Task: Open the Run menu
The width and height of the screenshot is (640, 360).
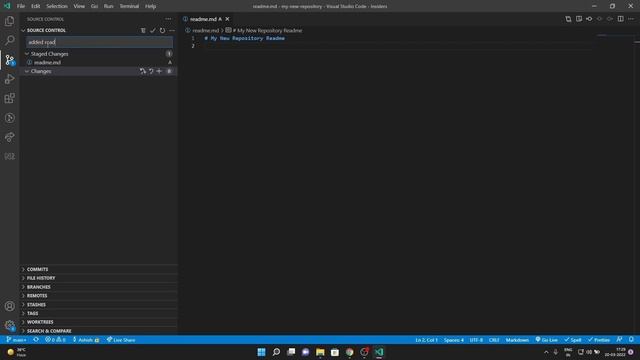Action: coord(109,6)
